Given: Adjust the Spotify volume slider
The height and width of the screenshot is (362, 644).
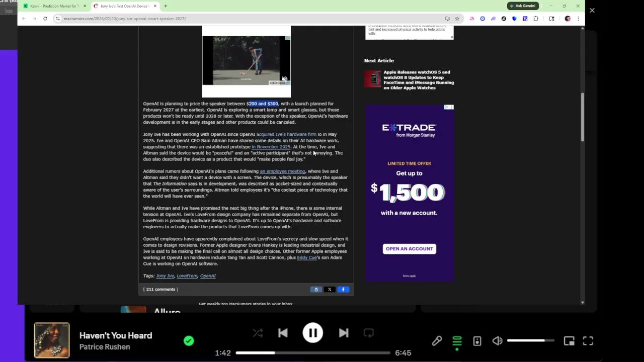Looking at the screenshot, I should click(x=530, y=341).
